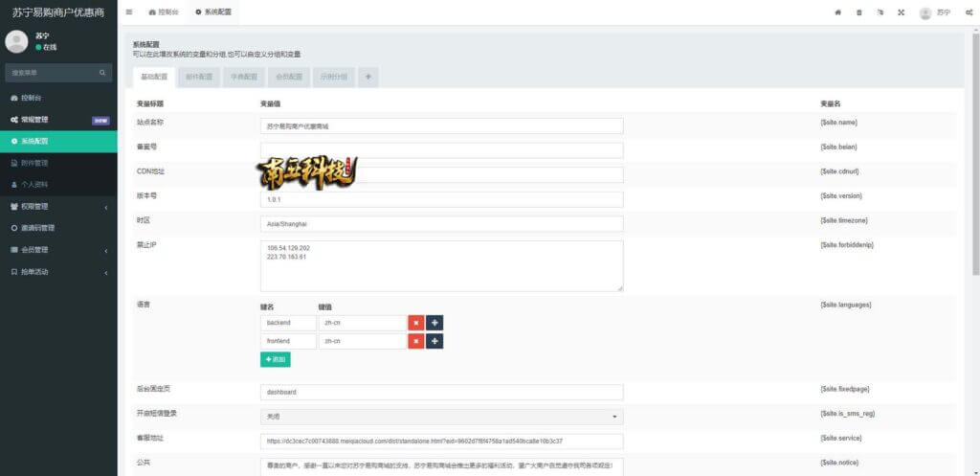Expand the 抢单活动 sidebar menu

(x=58, y=272)
